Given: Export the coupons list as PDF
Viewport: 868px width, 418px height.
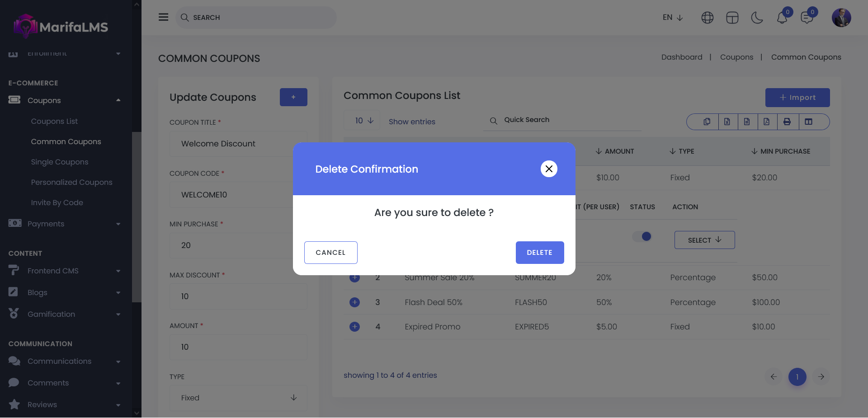Looking at the screenshot, I should (767, 122).
